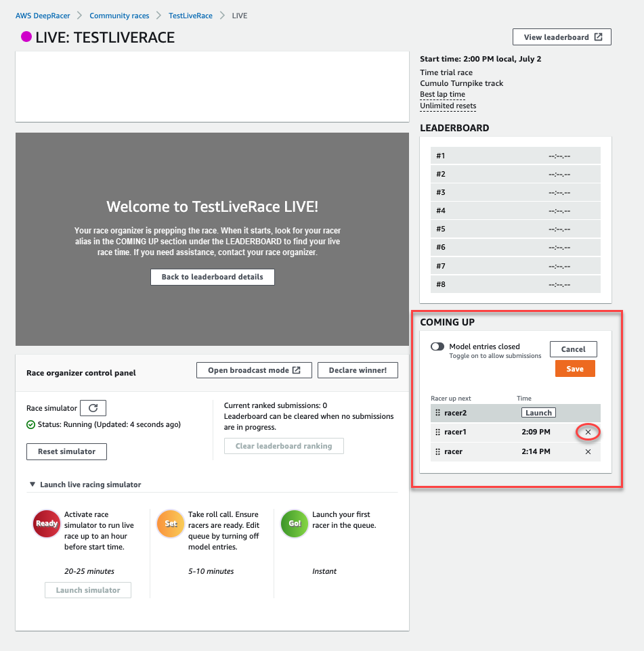644x651 pixels.
Task: Grab the drag handle for racer1
Action: pos(437,432)
